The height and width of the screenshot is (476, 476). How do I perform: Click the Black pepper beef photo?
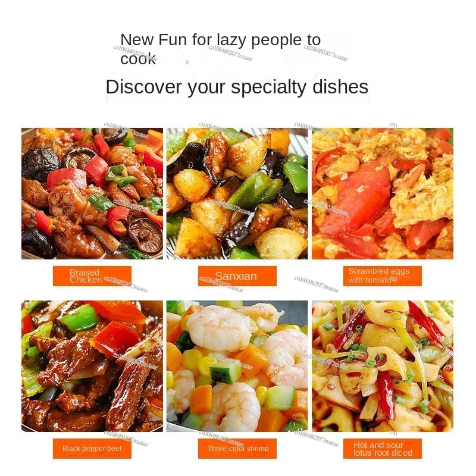92,366
